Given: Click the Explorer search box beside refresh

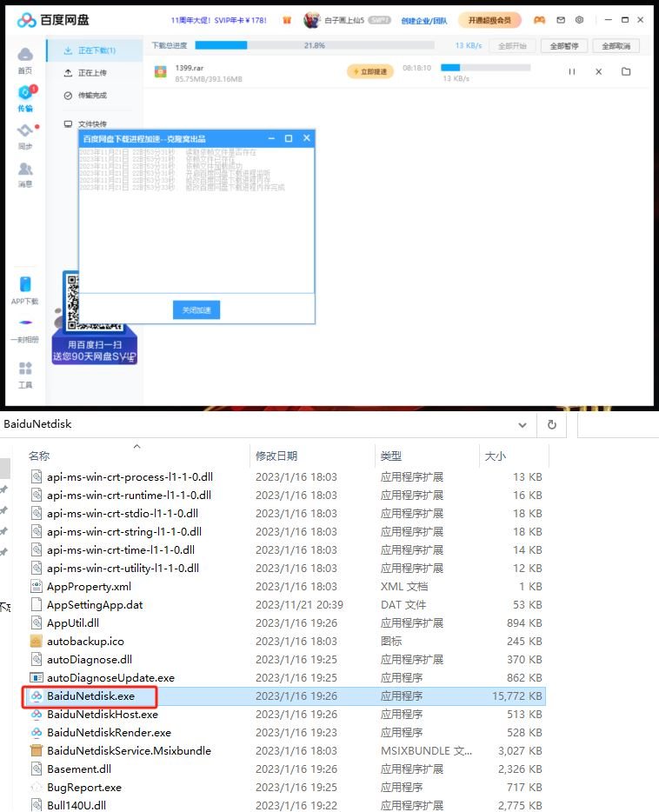Looking at the screenshot, I should (x=617, y=425).
